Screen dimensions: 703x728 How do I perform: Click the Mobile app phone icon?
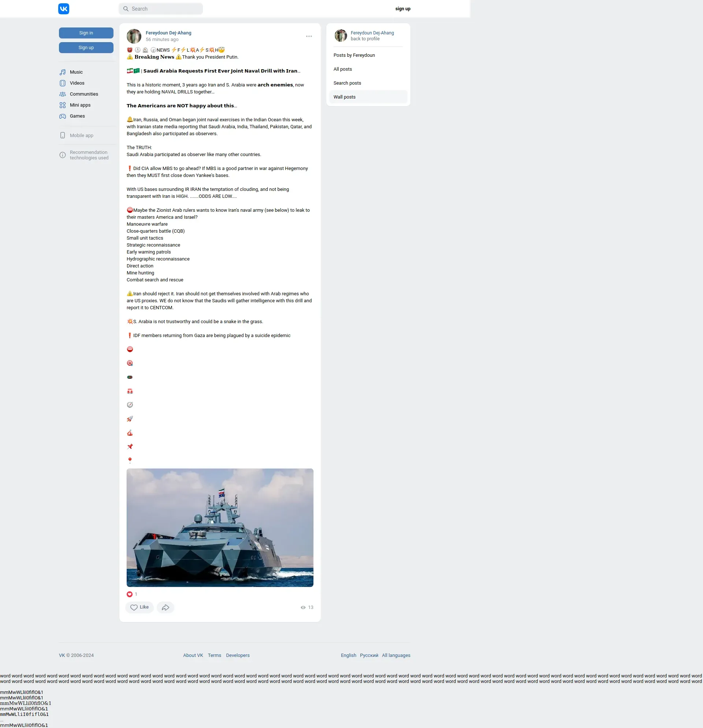pos(63,136)
